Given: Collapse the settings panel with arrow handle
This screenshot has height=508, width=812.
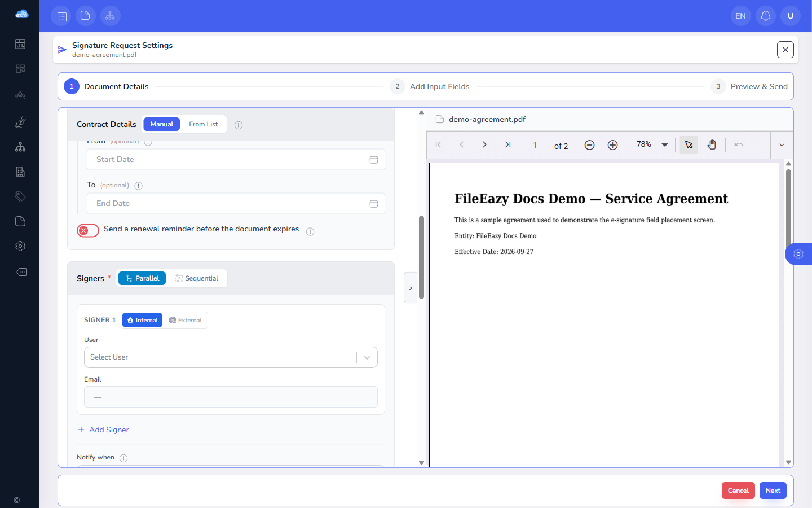Looking at the screenshot, I should [x=411, y=288].
